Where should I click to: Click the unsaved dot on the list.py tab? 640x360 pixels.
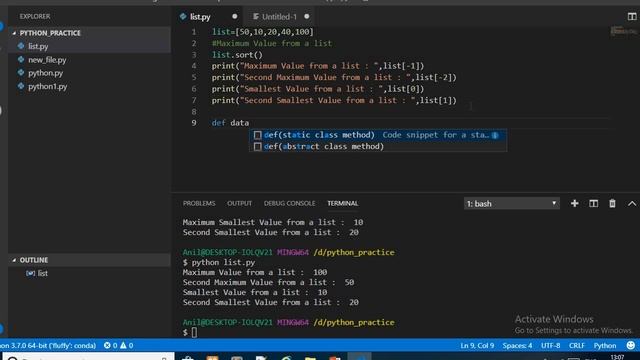point(234,17)
